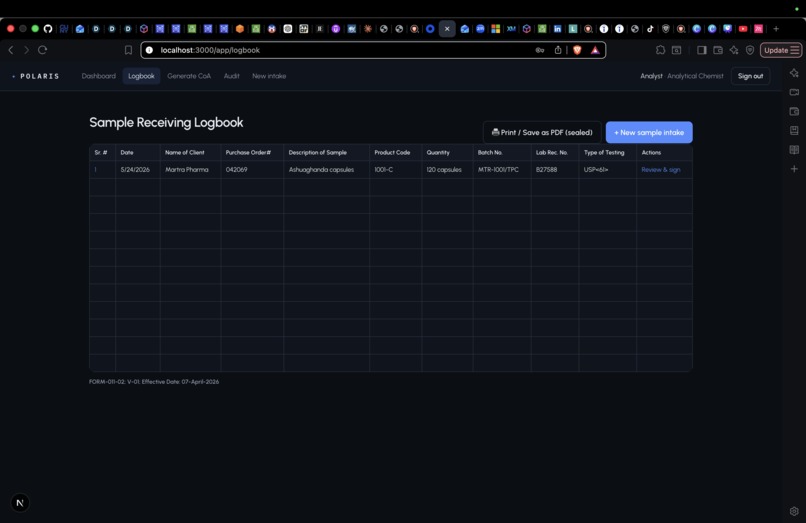Open New intake page
Image resolution: width=806 pixels, height=523 pixels.
click(269, 76)
